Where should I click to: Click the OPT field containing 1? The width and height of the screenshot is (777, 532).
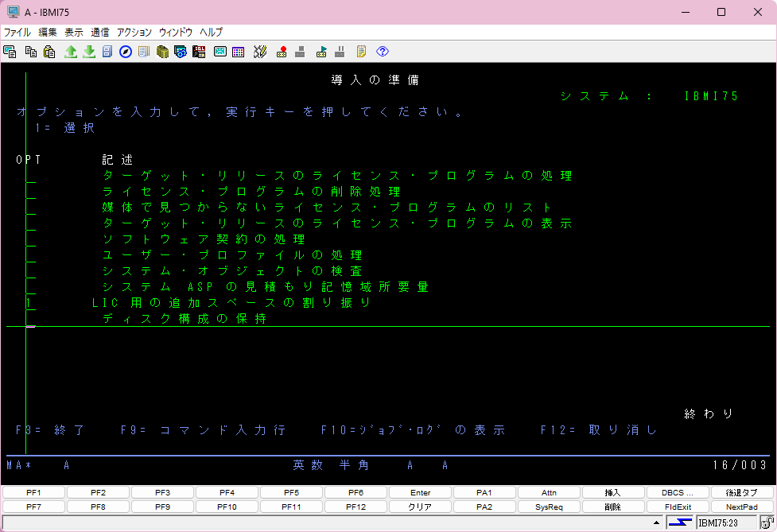click(x=29, y=303)
